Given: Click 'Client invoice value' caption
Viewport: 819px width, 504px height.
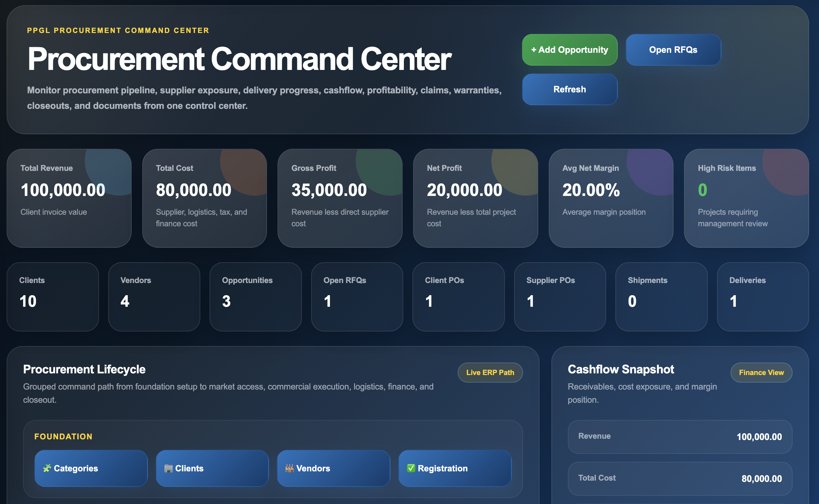Looking at the screenshot, I should point(54,212).
